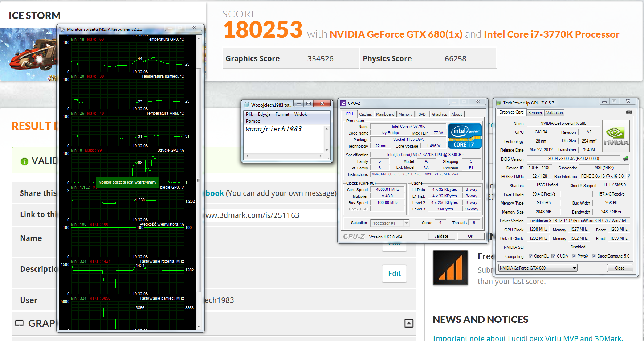Viewport: 644px width, 341px height.
Task: Select the Graphics Card tab in GPU-Z
Action: [511, 112]
